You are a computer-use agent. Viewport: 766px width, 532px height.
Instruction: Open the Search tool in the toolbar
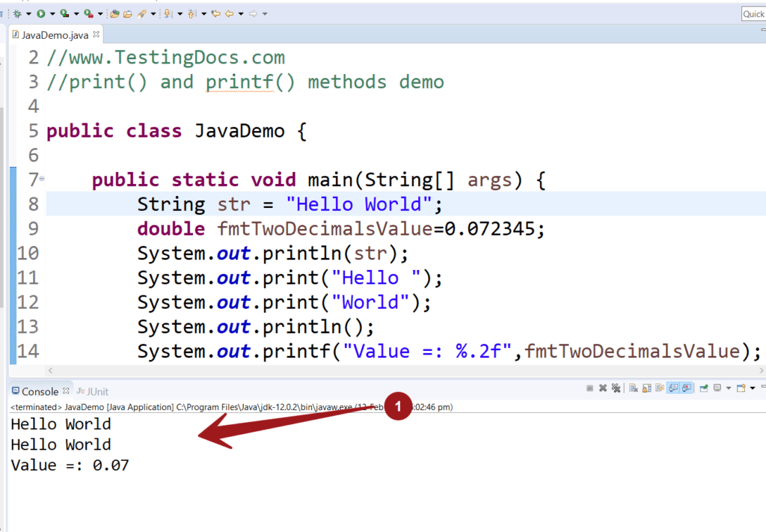[x=141, y=13]
